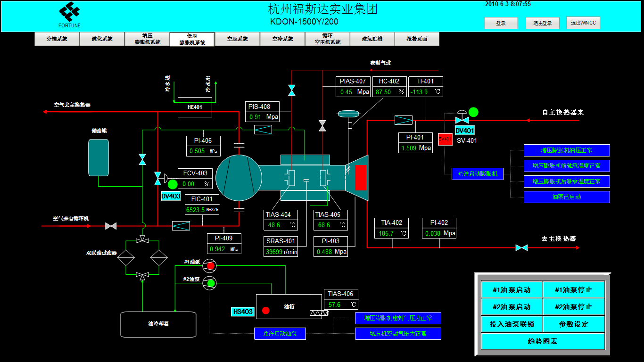Viewport: 644px width, 362px height.
Task: Select the FCV-403 control valve symbol
Action: click(157, 178)
